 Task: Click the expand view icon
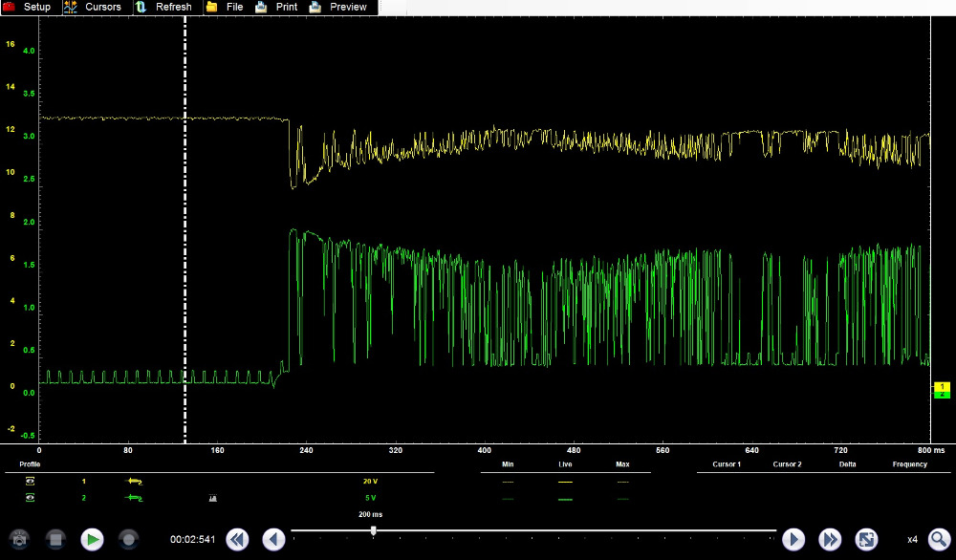[866, 539]
